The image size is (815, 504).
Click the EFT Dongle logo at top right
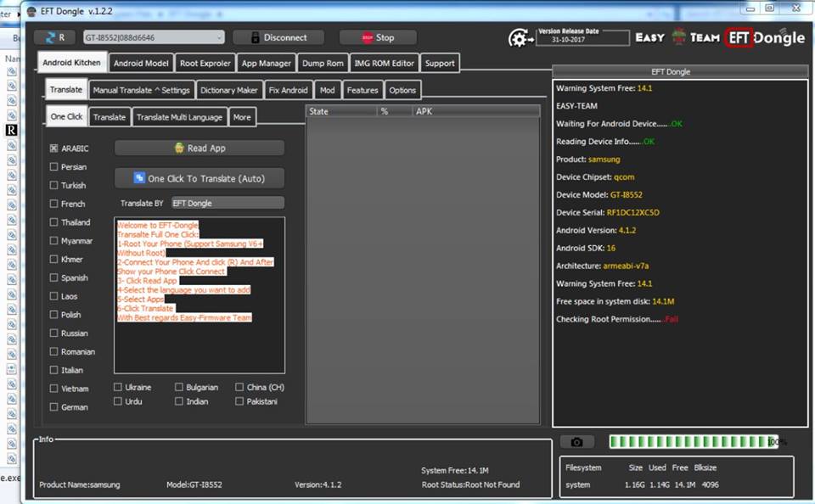(739, 37)
